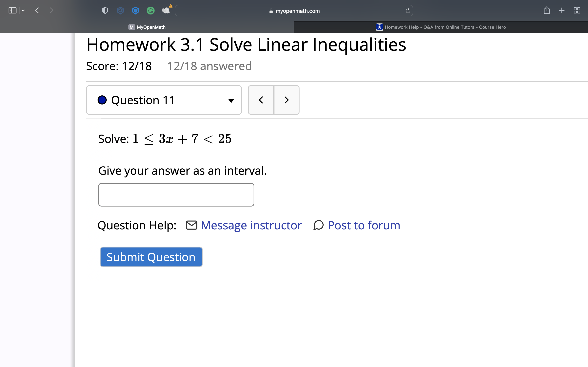This screenshot has width=588, height=367.
Task: Open the Share menu in Safari
Action: [x=547, y=10]
